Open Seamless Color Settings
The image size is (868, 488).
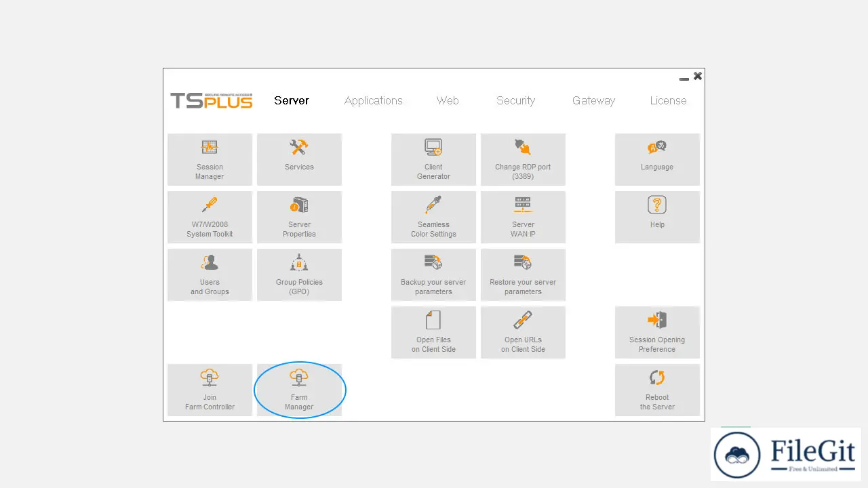[x=433, y=217]
